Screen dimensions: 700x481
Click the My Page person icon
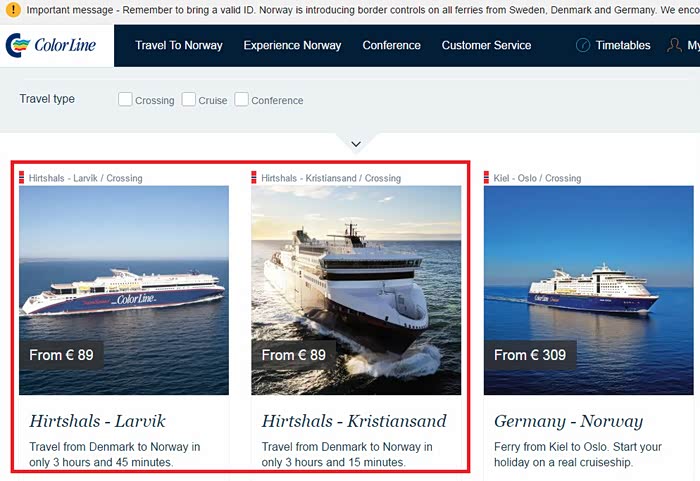click(675, 46)
